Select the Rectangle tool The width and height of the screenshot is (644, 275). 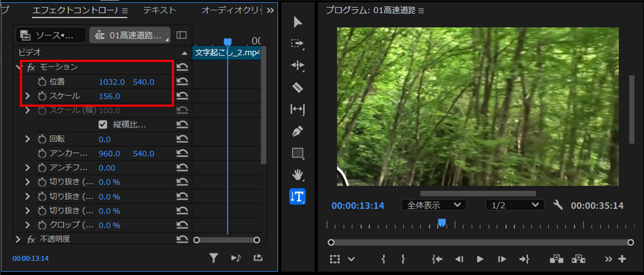pyautogui.click(x=297, y=153)
